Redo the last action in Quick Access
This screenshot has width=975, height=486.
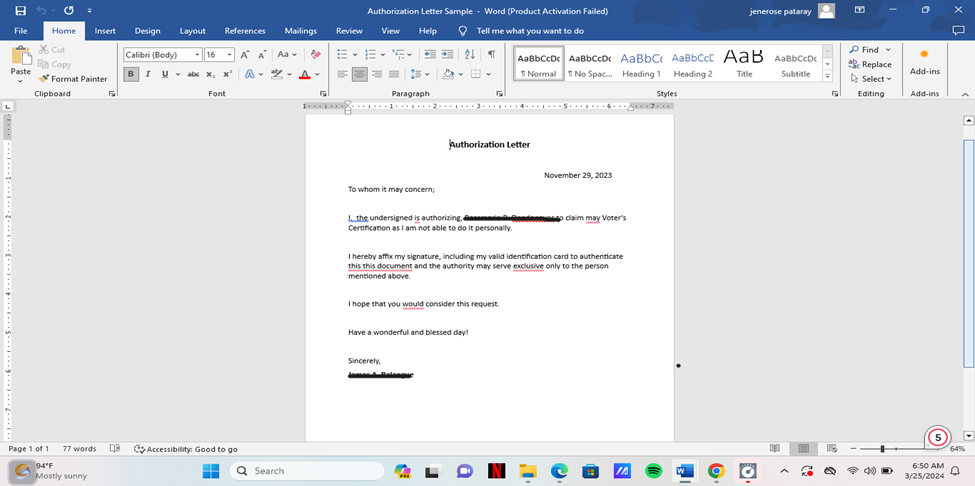click(69, 11)
